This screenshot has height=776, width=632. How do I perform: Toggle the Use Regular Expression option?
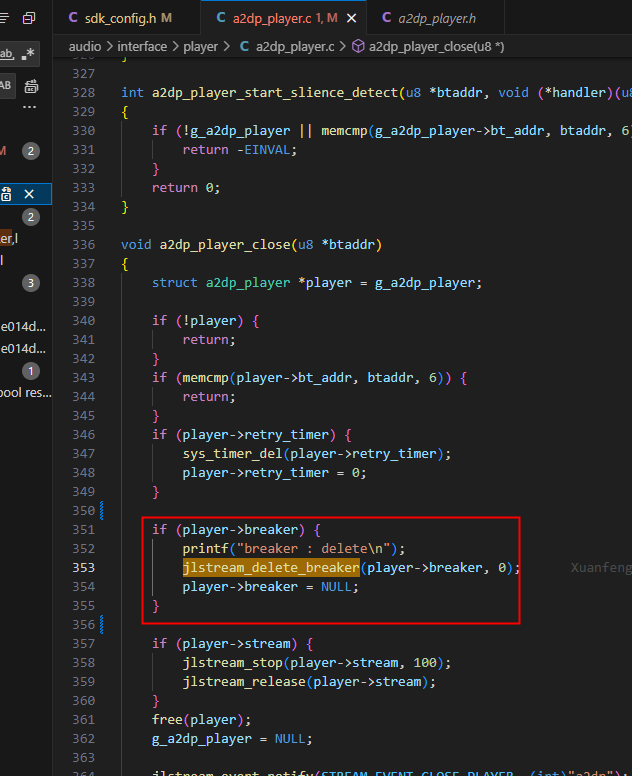pos(28,53)
